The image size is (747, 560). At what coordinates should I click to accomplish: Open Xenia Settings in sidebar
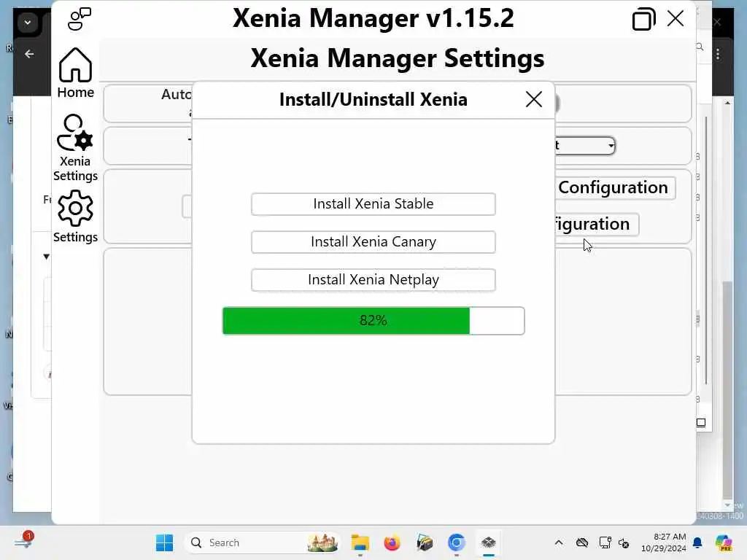(x=75, y=147)
